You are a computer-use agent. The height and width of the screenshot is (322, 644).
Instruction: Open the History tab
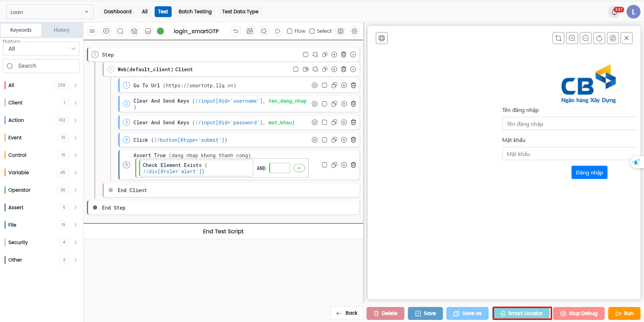click(x=61, y=30)
